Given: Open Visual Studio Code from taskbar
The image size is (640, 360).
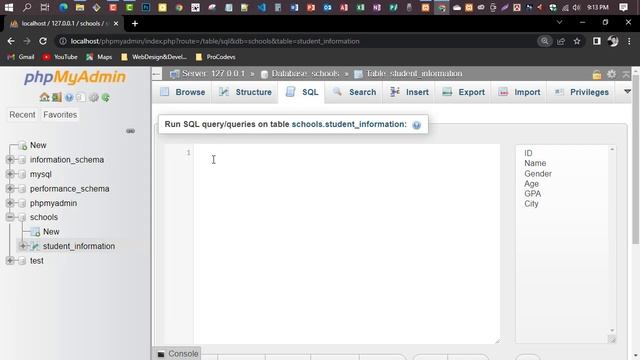Looking at the screenshot, I should [x=261, y=7].
